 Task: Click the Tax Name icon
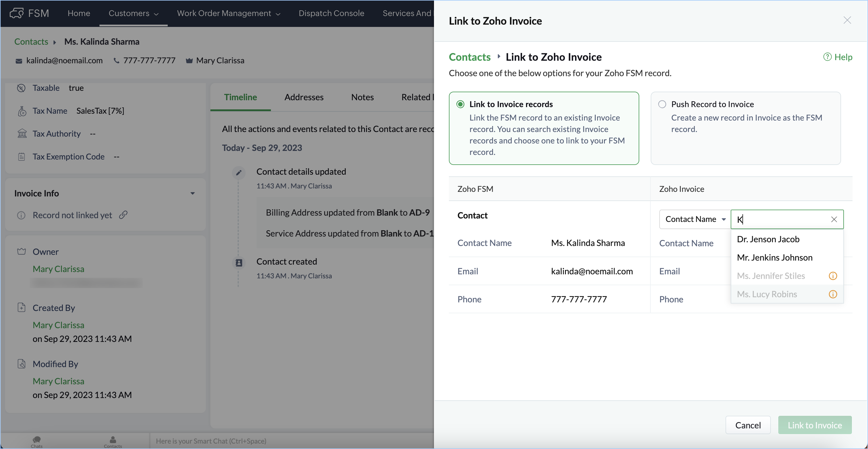click(x=22, y=111)
